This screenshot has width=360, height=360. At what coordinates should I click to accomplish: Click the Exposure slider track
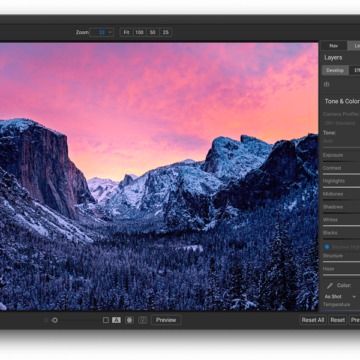(341, 161)
